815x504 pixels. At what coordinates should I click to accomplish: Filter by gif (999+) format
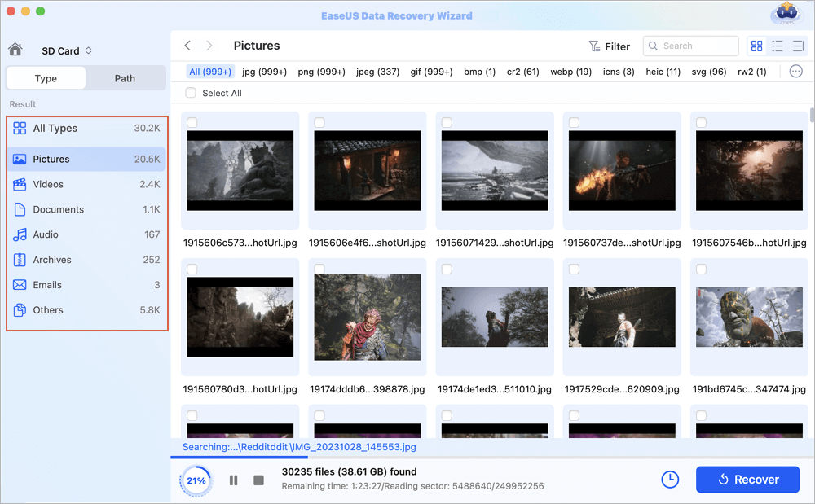tap(431, 72)
